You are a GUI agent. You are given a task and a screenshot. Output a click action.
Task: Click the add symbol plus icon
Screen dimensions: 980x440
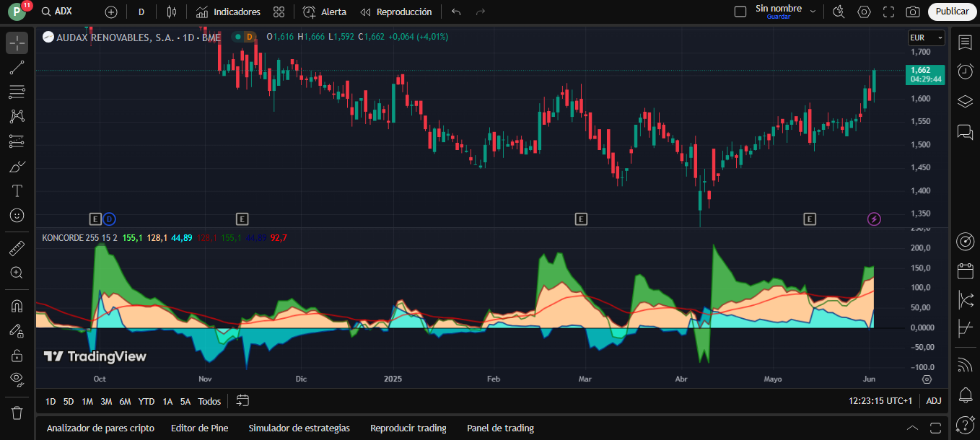click(x=111, y=12)
